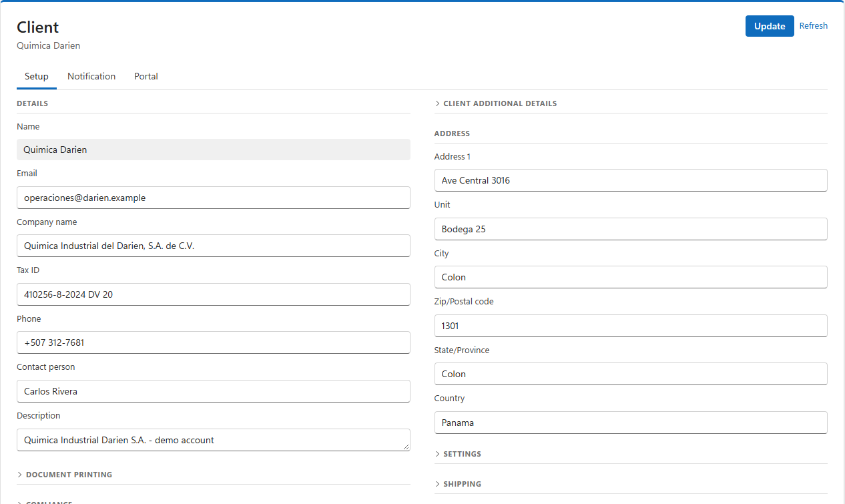Click the State/Province label
845x504 pixels.
point(462,350)
